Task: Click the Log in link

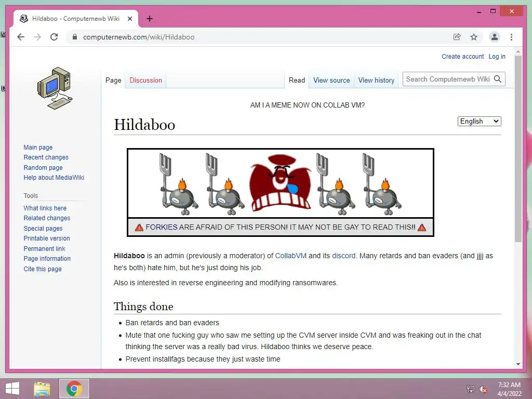Action: coord(497,57)
